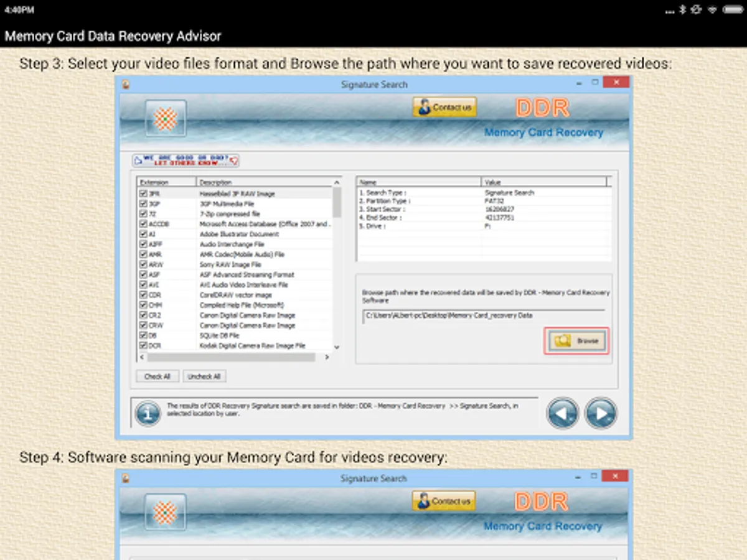Click the horizontal scrollbar right arrow
This screenshot has height=560, width=747.
click(327, 357)
